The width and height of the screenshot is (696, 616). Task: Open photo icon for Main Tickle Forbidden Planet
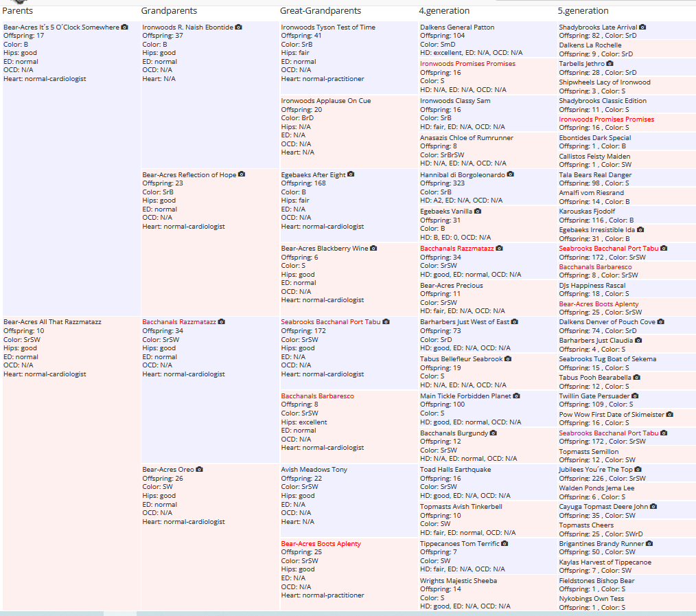(x=516, y=396)
